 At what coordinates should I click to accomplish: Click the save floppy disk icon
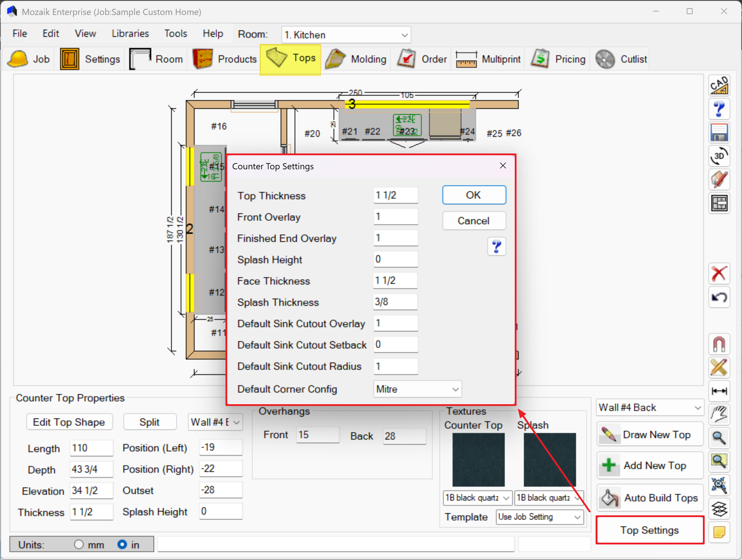[719, 133]
